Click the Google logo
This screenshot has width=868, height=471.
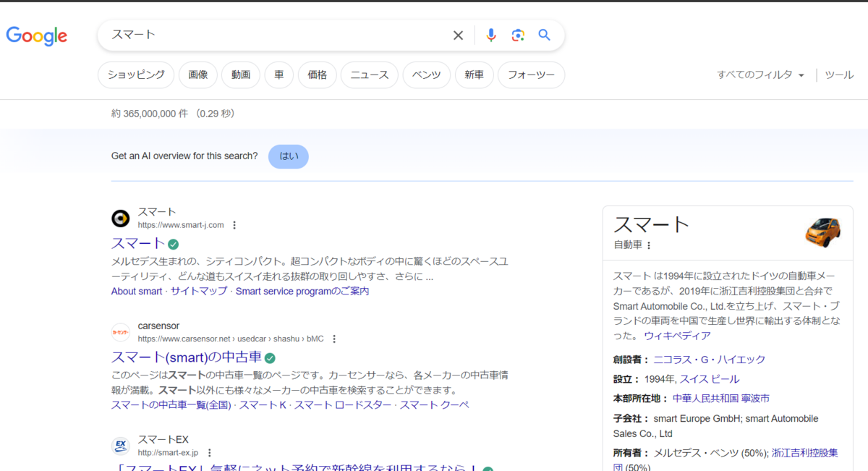(x=37, y=35)
